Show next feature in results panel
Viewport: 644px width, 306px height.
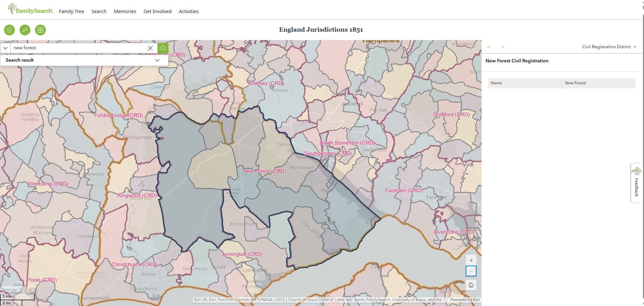[x=503, y=47]
